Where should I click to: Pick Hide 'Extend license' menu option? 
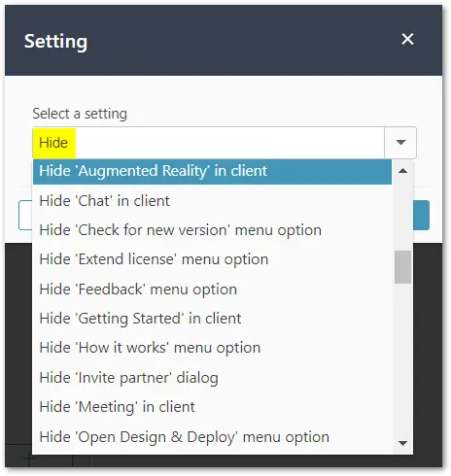click(x=212, y=259)
